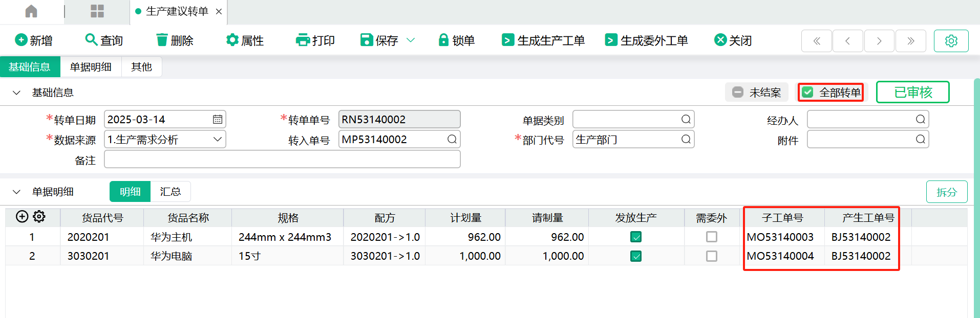Click the add row plus icon in table header
This screenshot has width=980, height=318.
[22, 217]
